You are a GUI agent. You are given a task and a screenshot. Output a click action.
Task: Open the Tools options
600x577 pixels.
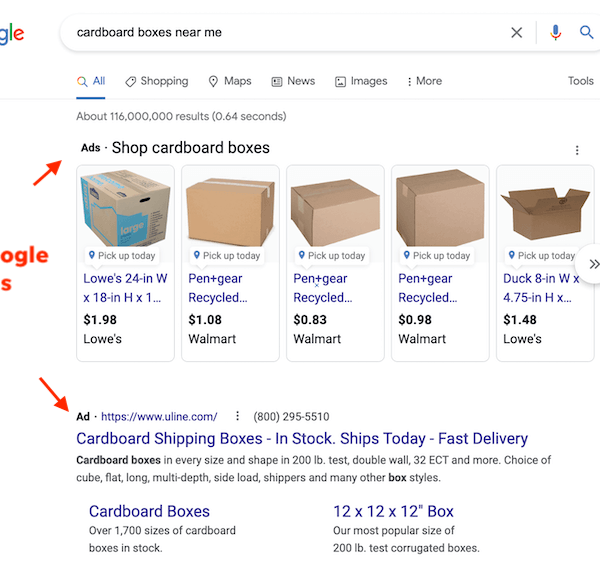click(581, 81)
